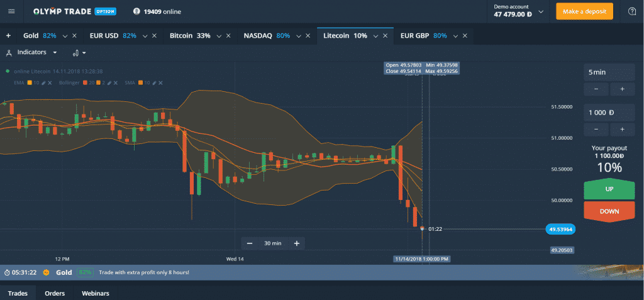Open the Demo account dropdown
Viewport: 644px width, 300px height.
(519, 11)
